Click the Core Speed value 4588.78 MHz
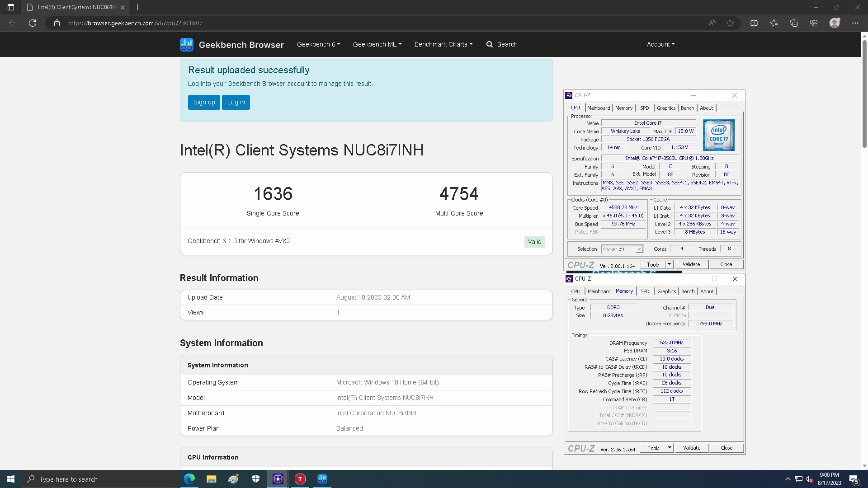The width and height of the screenshot is (868, 488). (x=623, y=208)
